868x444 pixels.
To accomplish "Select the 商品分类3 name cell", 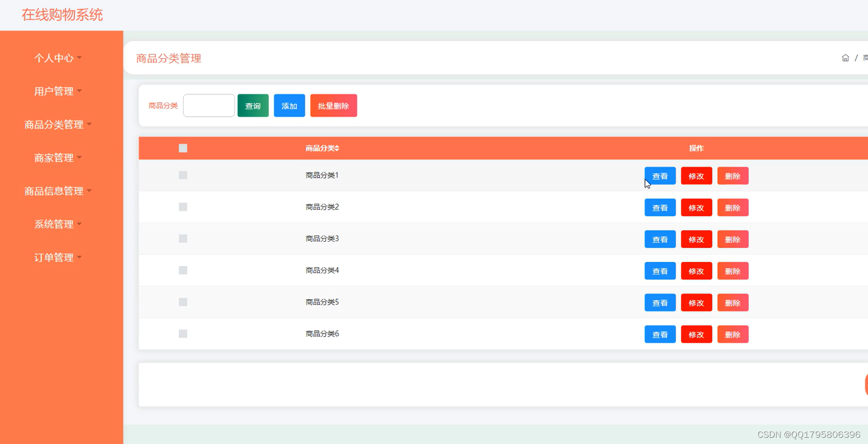I will pyautogui.click(x=322, y=239).
